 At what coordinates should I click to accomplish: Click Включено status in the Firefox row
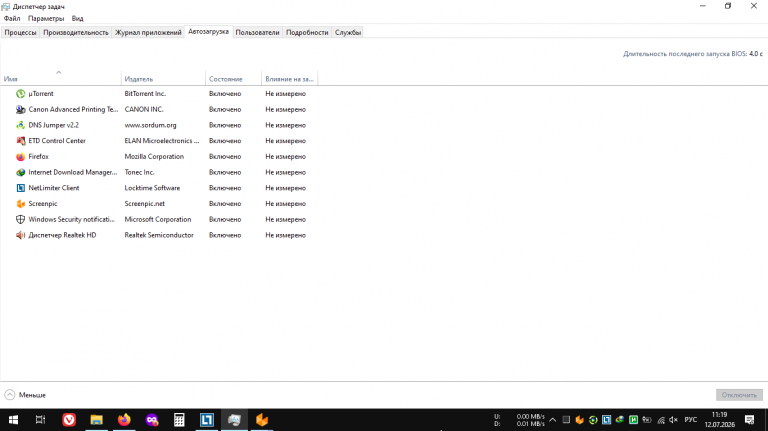[x=225, y=156]
